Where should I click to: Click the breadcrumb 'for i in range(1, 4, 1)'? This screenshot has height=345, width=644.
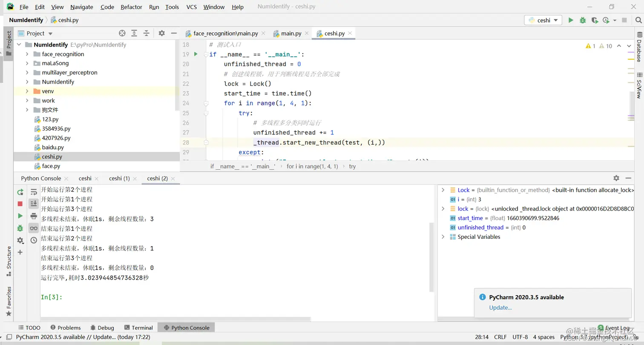(x=312, y=166)
